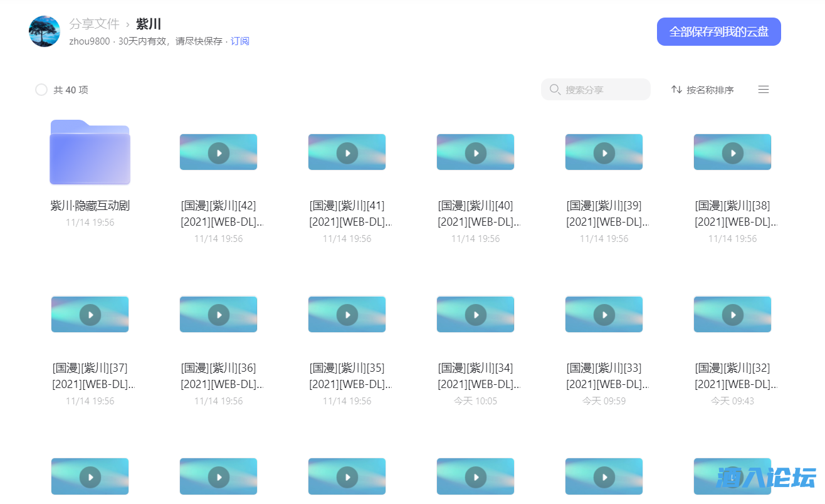Open the 按名称排序 sorting dropdown
This screenshot has height=504, width=825.
pyautogui.click(x=708, y=89)
